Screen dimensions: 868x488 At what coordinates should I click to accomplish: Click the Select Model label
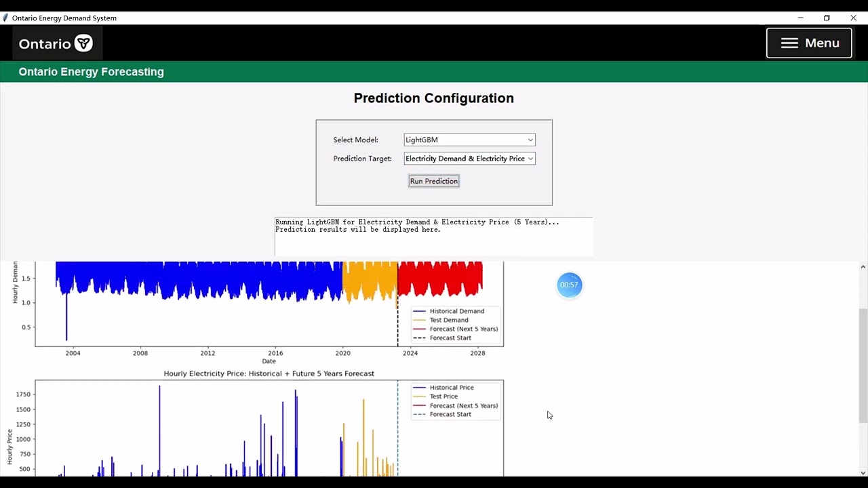[355, 140]
